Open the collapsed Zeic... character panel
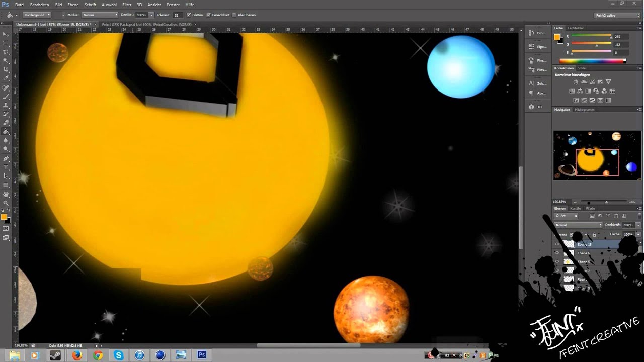 pos(536,83)
